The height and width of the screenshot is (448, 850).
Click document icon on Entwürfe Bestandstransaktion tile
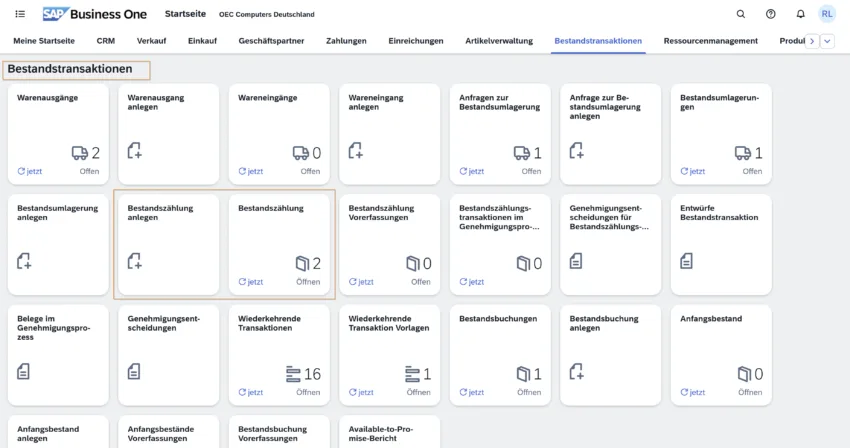686,261
